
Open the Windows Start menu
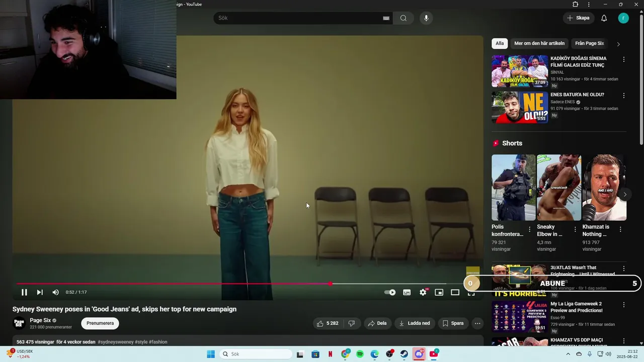211,354
